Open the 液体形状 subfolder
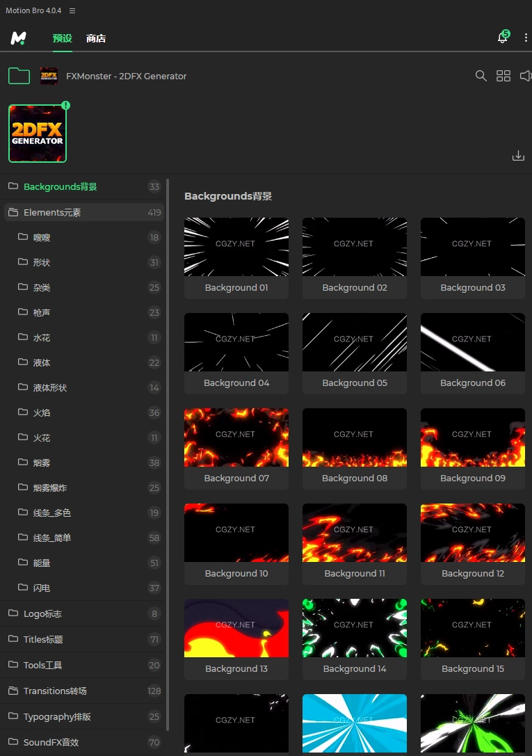The width and height of the screenshot is (532, 756). 84,387
